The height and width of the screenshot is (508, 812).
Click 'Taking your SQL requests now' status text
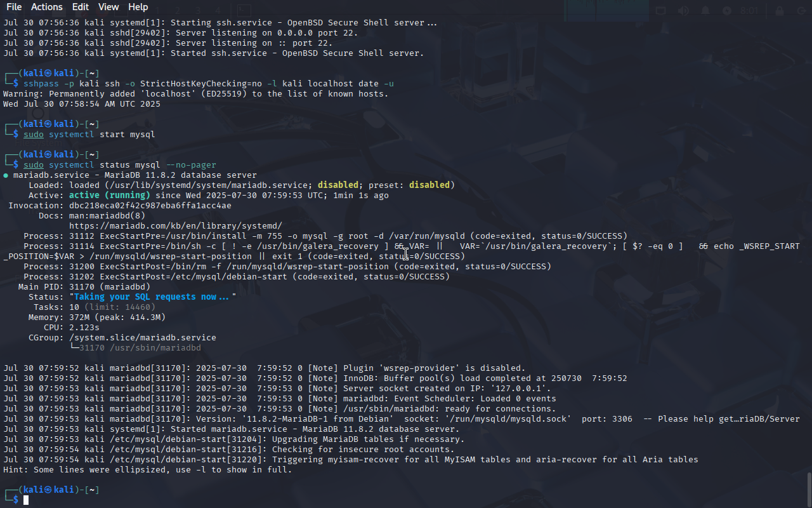(x=153, y=297)
